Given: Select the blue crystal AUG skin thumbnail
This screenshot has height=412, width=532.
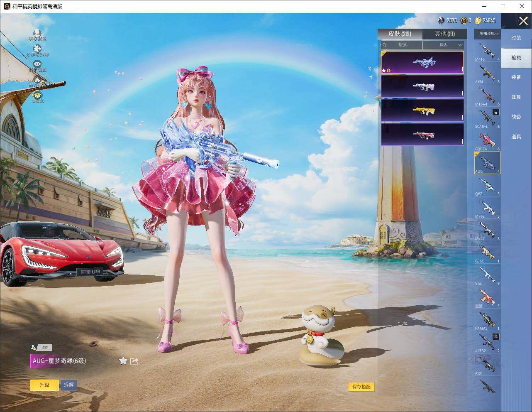Looking at the screenshot, I should click(422, 63).
